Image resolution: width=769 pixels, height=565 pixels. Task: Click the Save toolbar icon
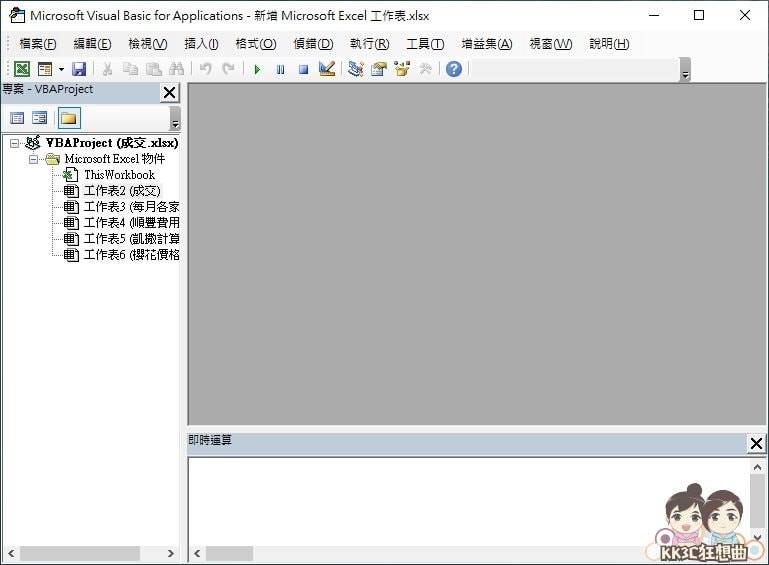coord(79,69)
